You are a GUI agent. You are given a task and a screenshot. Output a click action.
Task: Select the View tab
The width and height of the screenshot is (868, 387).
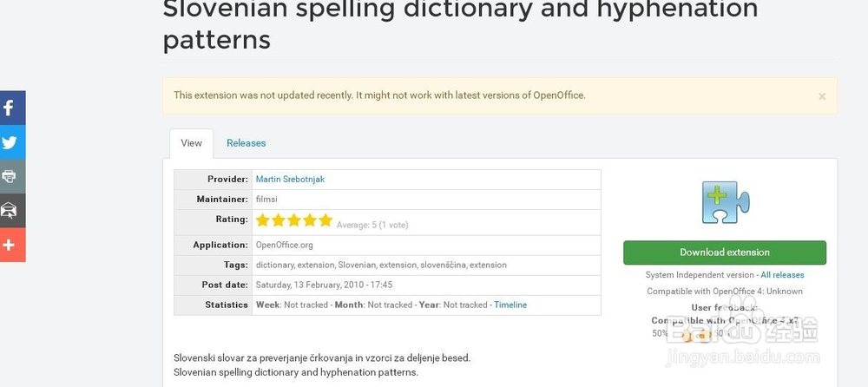tap(191, 143)
